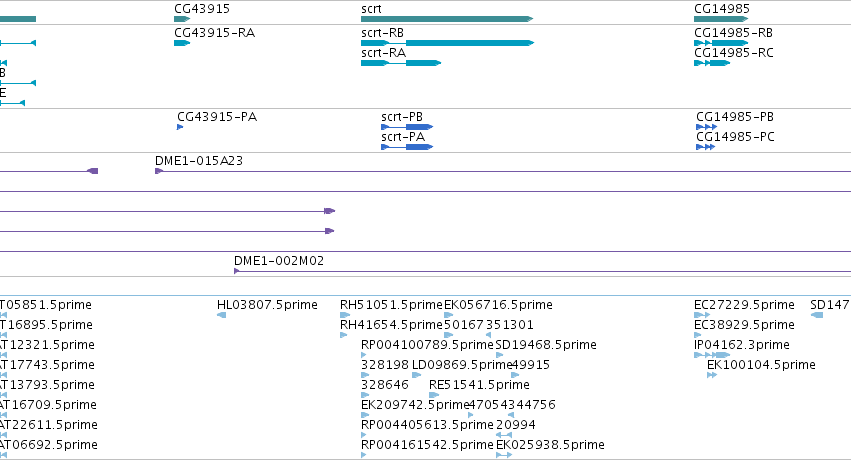Click the 351301 EST label
The height and width of the screenshot is (460, 851).
(510, 325)
